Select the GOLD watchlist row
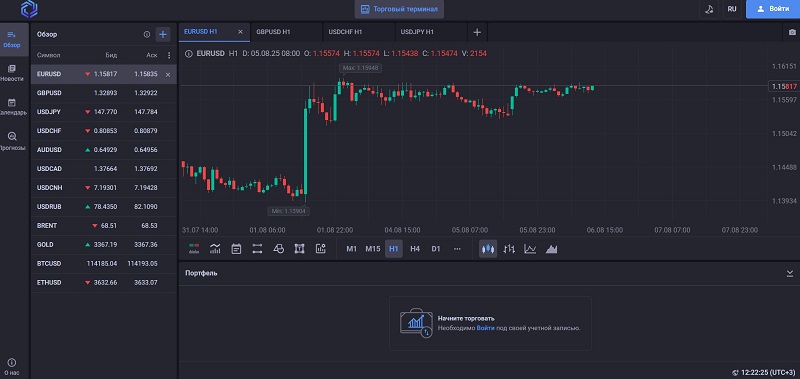 [104, 245]
